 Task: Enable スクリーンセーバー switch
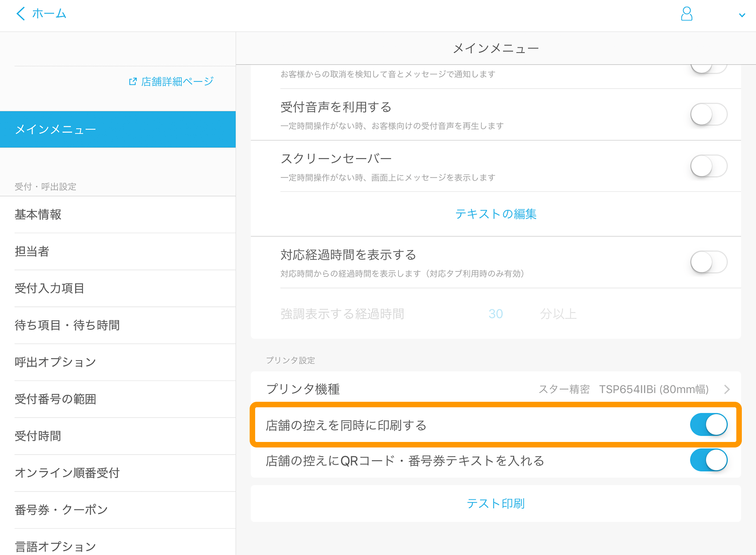point(708,166)
